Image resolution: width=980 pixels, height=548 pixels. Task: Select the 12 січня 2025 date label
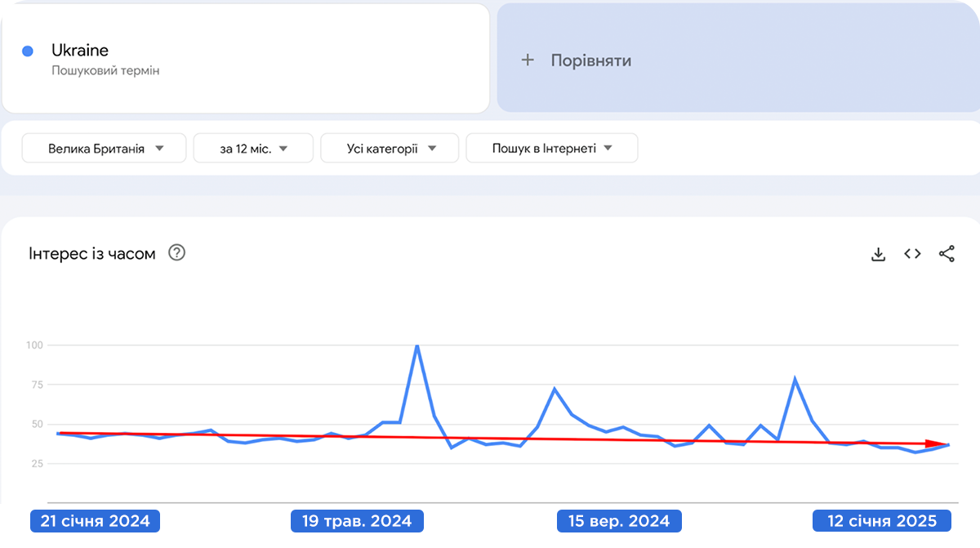pos(882,521)
